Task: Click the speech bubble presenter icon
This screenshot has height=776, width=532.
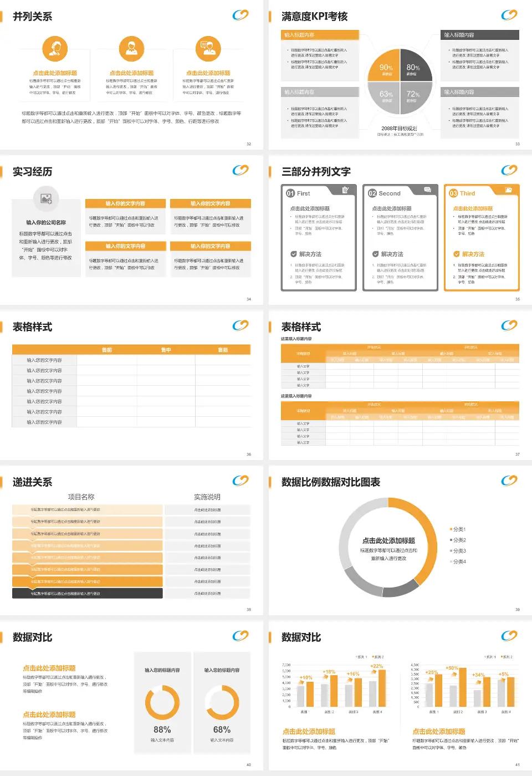Action: tap(208, 49)
